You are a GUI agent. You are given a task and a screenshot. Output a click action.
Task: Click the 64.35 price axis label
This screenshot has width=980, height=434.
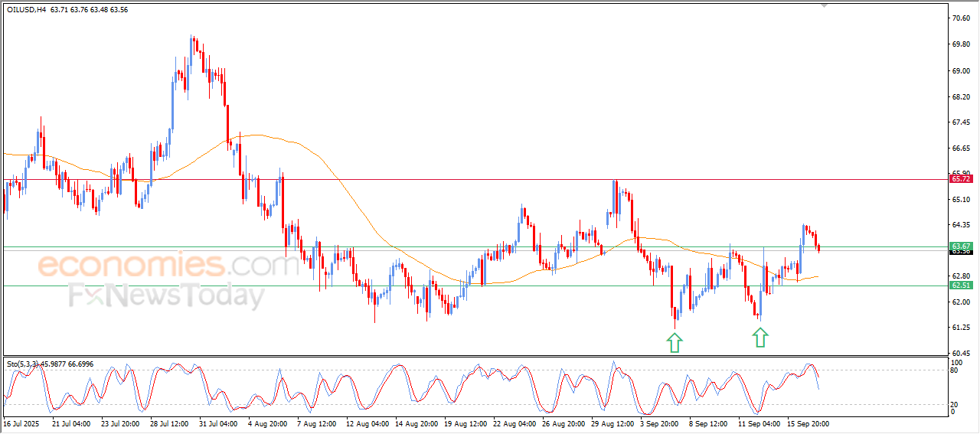point(960,225)
